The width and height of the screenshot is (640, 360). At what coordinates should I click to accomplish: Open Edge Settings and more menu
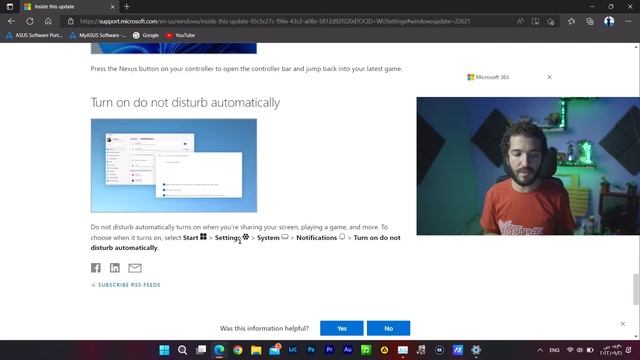628,21
